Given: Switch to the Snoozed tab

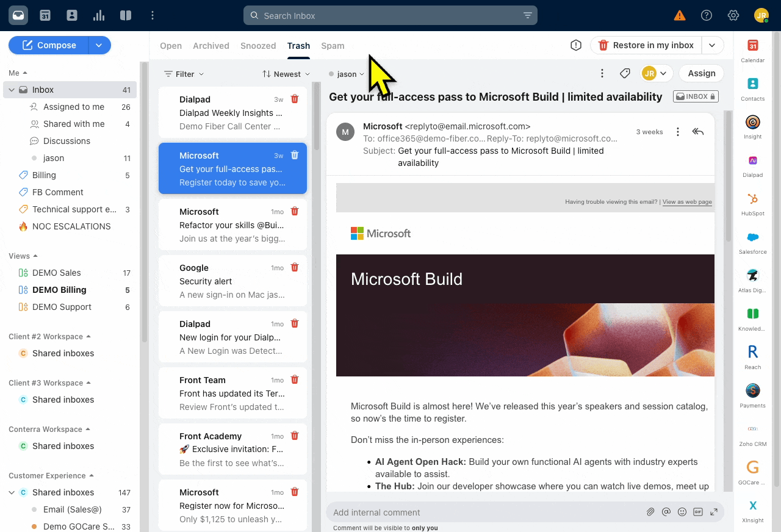Looking at the screenshot, I should pos(258,46).
